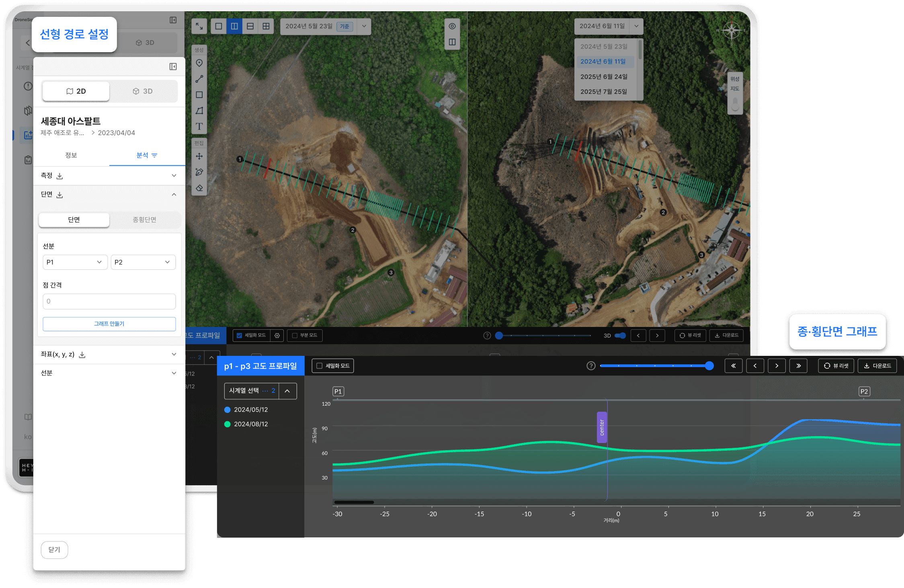Switch to vertical split view layout
904x588 pixels.
(234, 27)
